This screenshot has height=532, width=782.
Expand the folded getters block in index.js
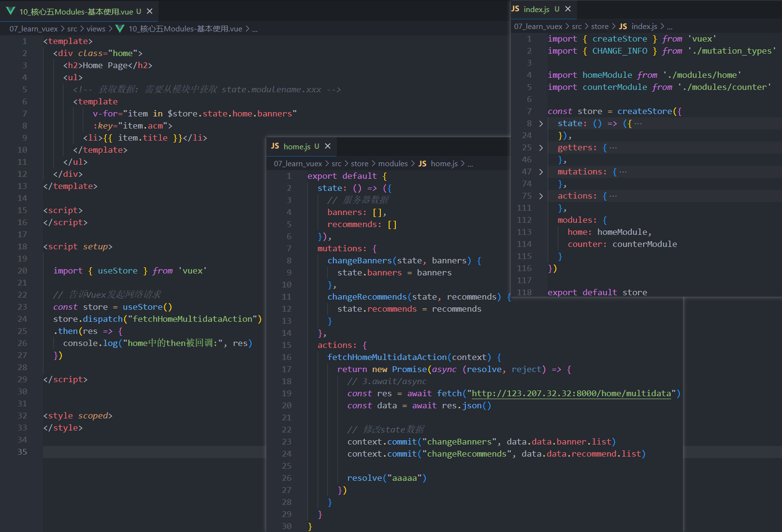coord(541,148)
